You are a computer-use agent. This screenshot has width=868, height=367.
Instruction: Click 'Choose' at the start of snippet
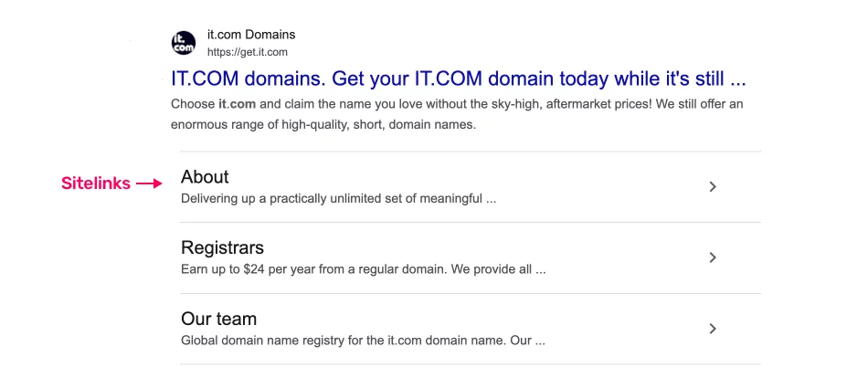(192, 104)
